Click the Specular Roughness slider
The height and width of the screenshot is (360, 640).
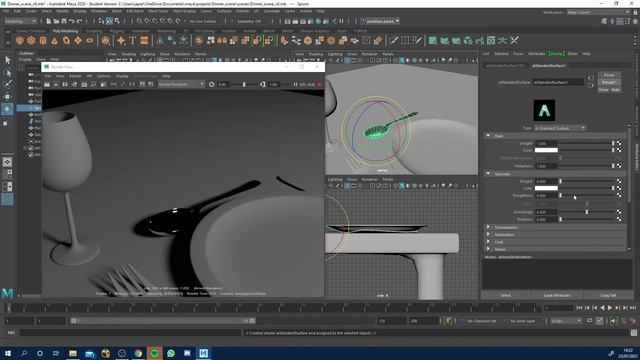587,196
